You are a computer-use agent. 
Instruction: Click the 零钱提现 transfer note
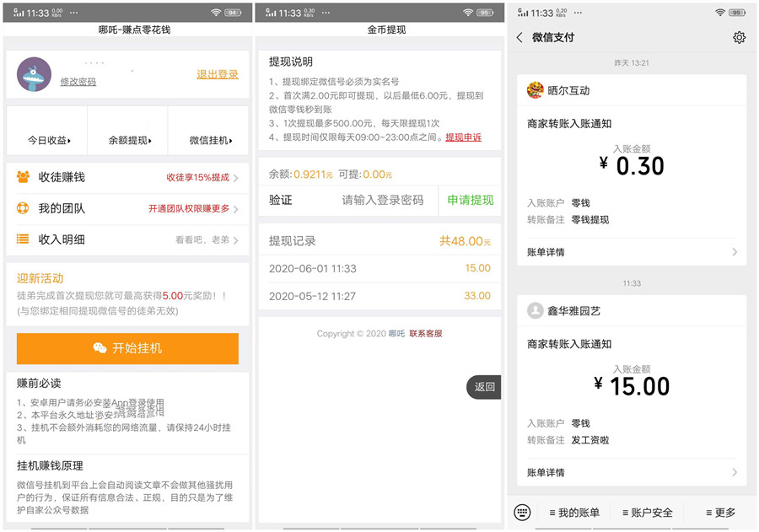pyautogui.click(x=590, y=220)
